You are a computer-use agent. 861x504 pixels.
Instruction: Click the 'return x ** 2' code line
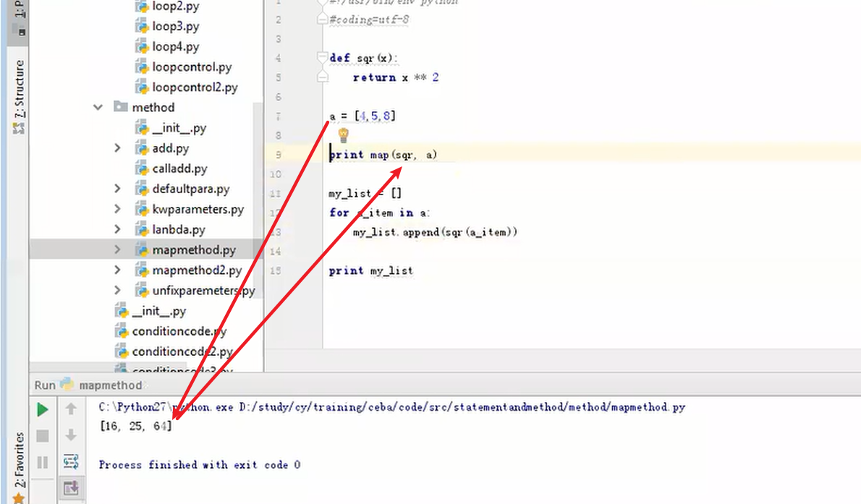(x=395, y=77)
